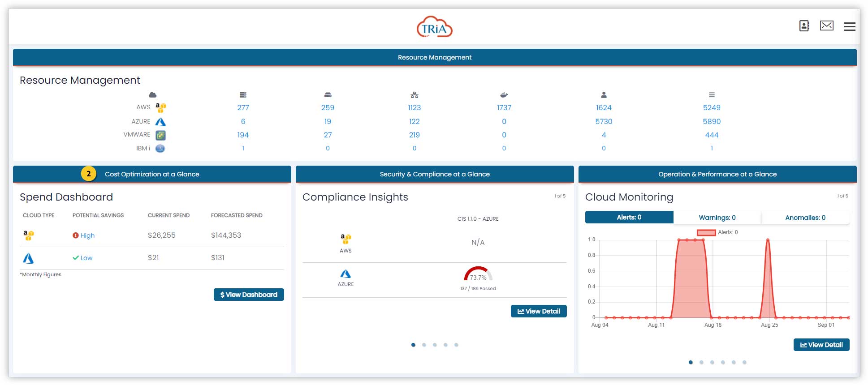
Task: Click the AWS icon in Spend Dashboard
Action: pyautogui.click(x=29, y=235)
